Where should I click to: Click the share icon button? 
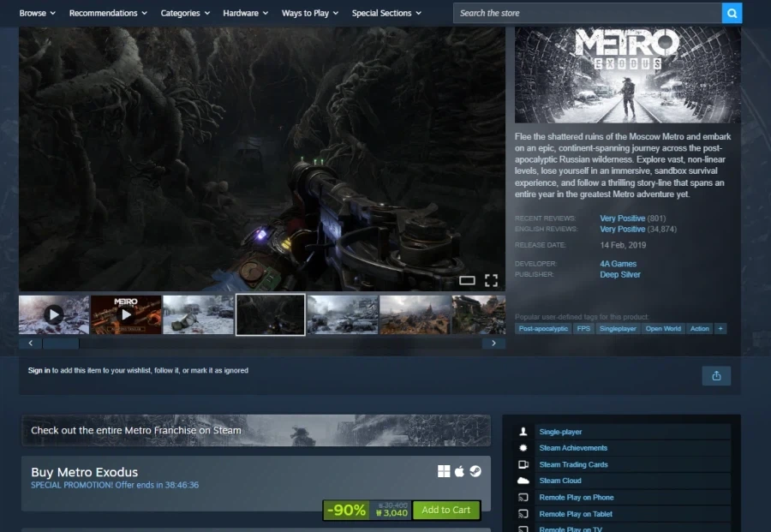tap(716, 375)
